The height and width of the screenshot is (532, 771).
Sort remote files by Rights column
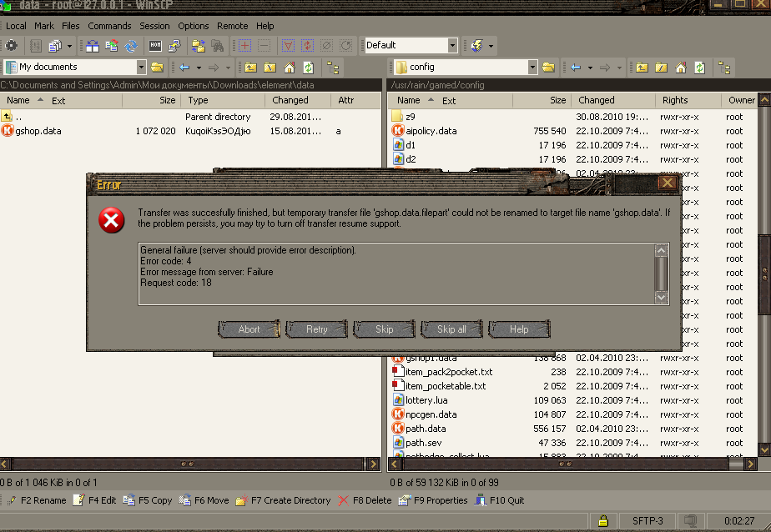tap(688, 101)
